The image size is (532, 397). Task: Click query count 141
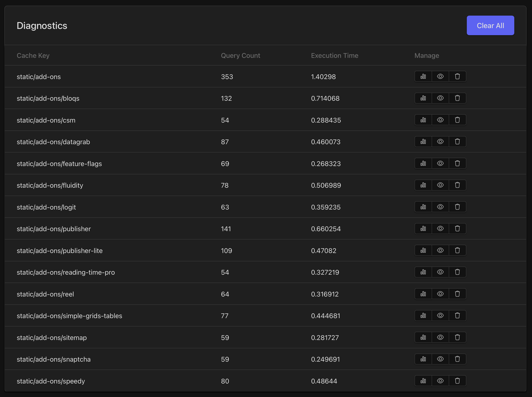[226, 229]
